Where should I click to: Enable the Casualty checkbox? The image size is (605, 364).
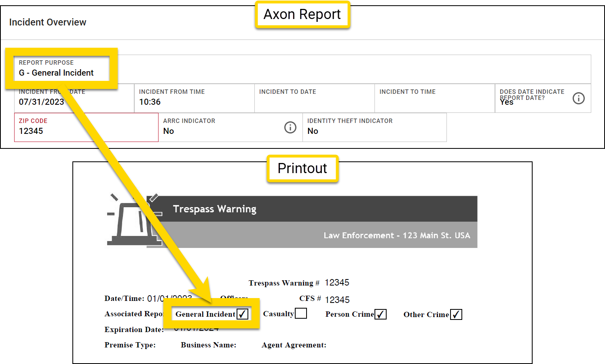click(x=302, y=313)
